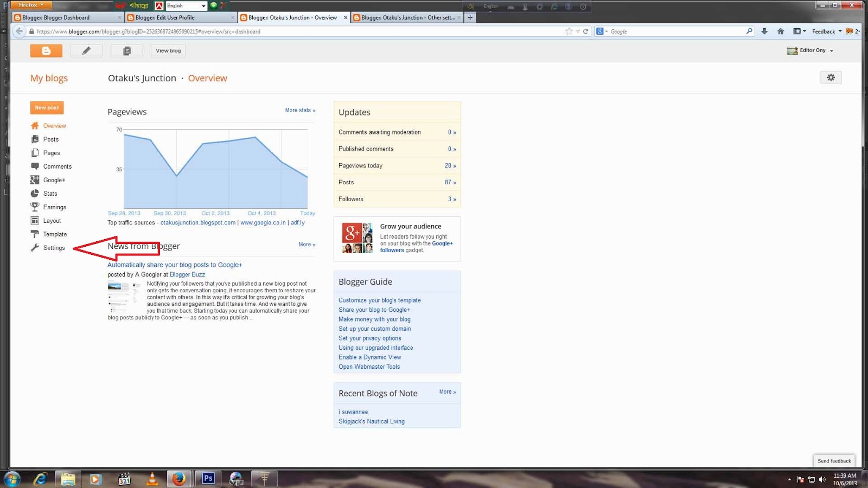Open Internet Explorer from the taskbar

click(40, 479)
